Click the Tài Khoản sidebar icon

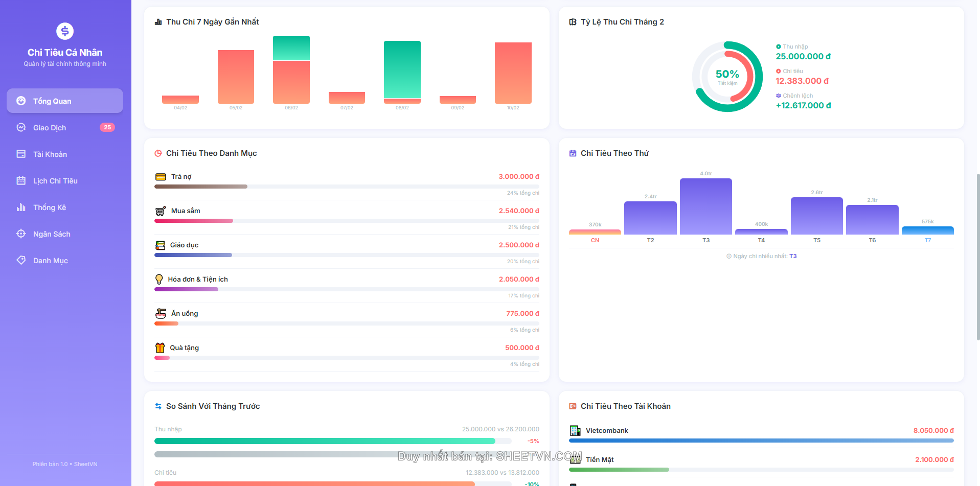(x=21, y=154)
